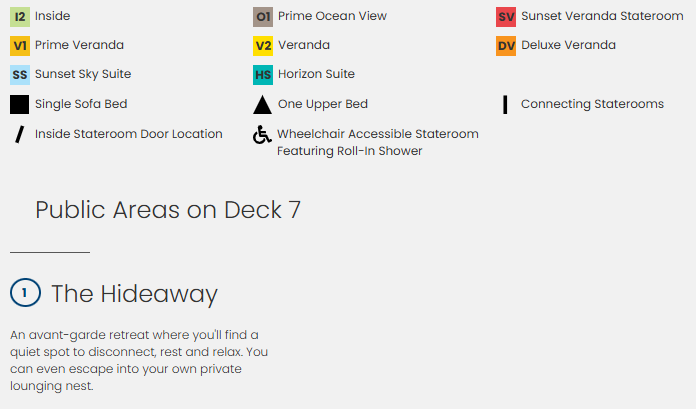Click the HS Horizon Suite badge

pyautogui.click(x=263, y=75)
